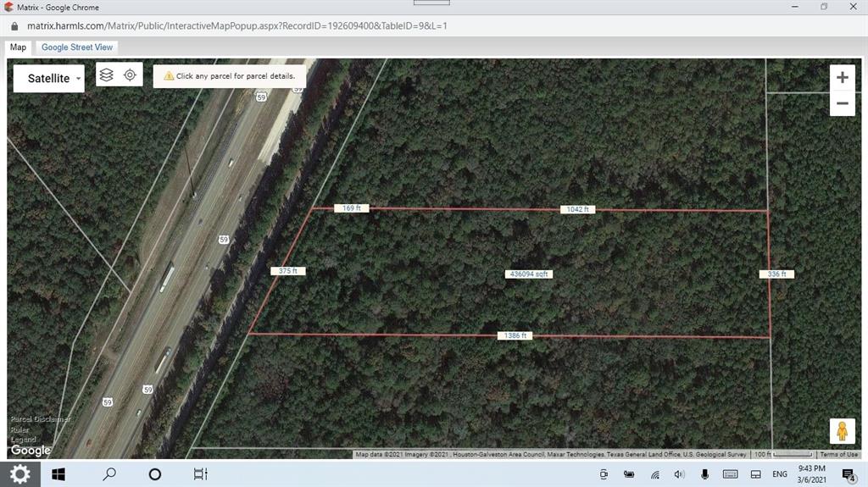Viewport: 868px width, 487px height.
Task: Zoom out with the minus button
Action: coord(842,103)
